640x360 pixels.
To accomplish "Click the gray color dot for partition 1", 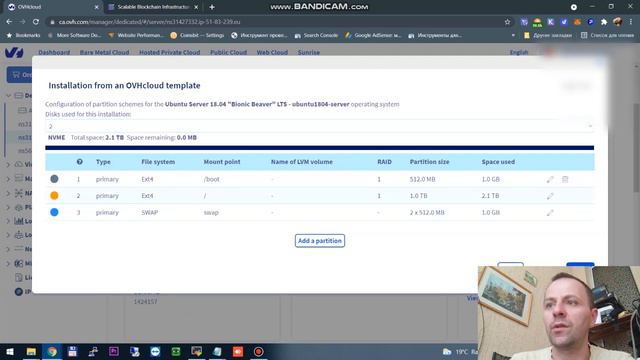I will (54, 179).
